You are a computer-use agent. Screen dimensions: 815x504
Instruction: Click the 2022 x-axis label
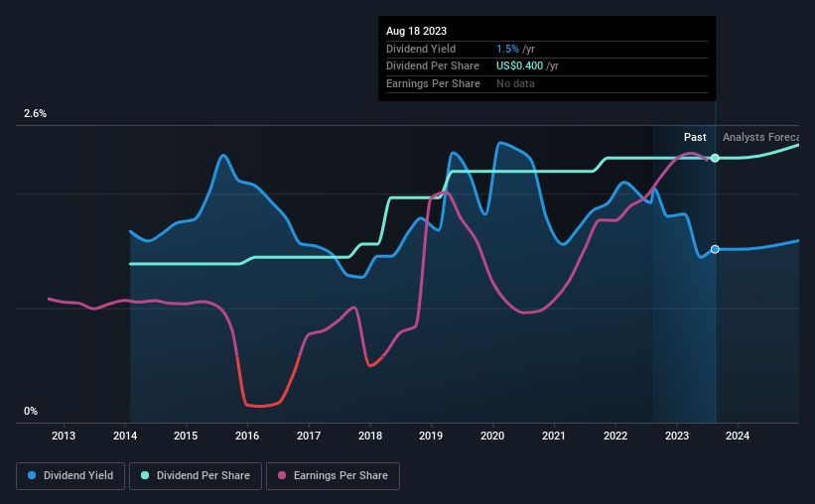click(615, 436)
